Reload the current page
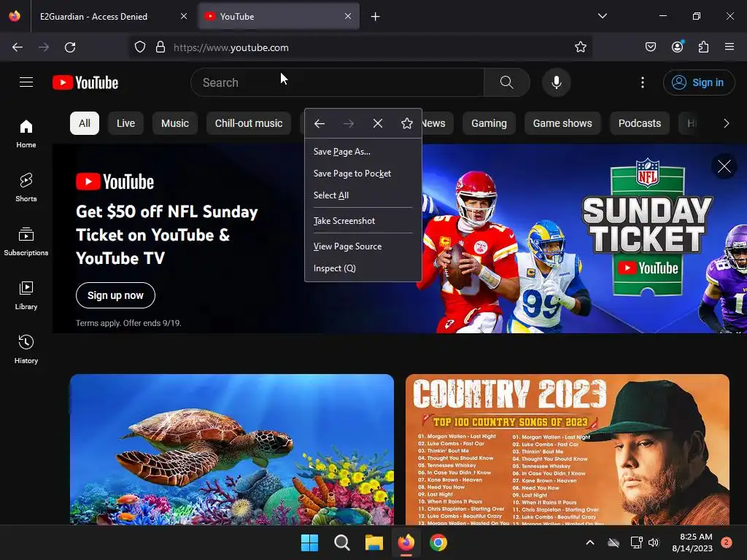The image size is (747, 560). click(x=70, y=47)
